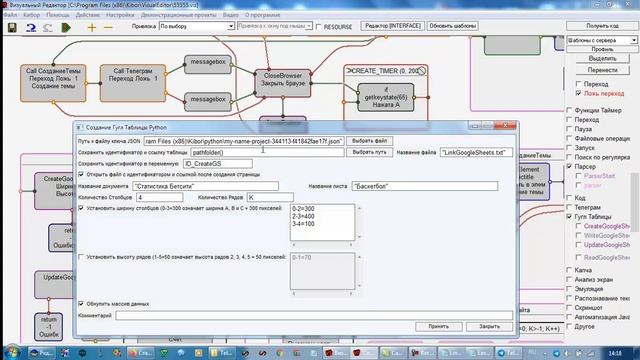Click the Количество Столбцов field

160,198
